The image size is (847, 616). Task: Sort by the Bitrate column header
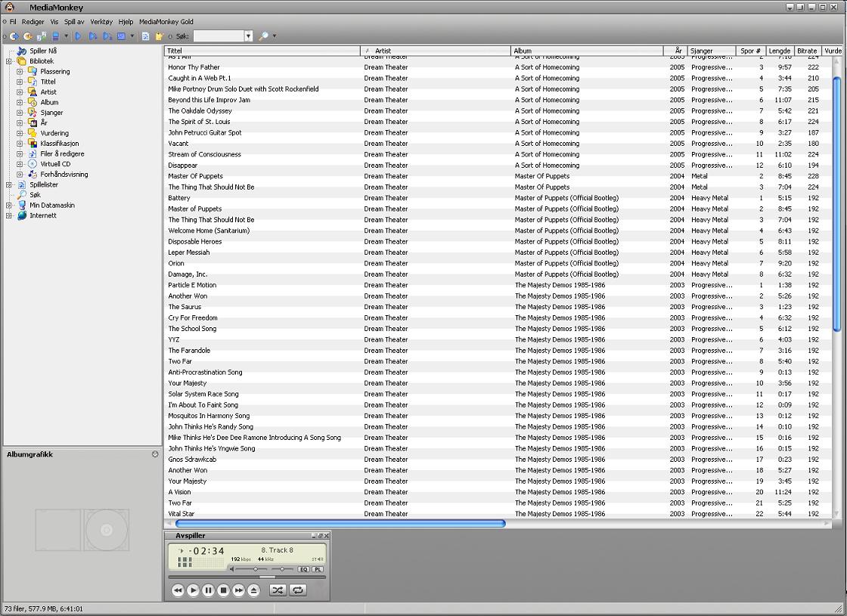click(807, 51)
